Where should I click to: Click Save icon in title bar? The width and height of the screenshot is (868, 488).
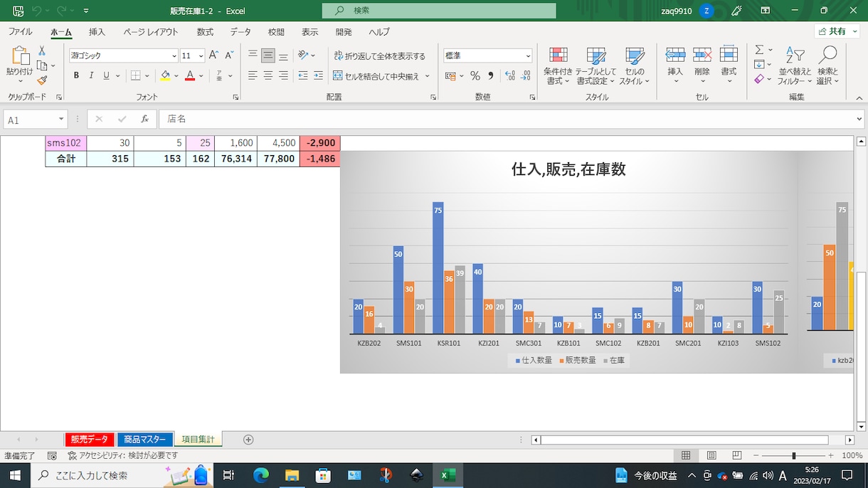[18, 11]
